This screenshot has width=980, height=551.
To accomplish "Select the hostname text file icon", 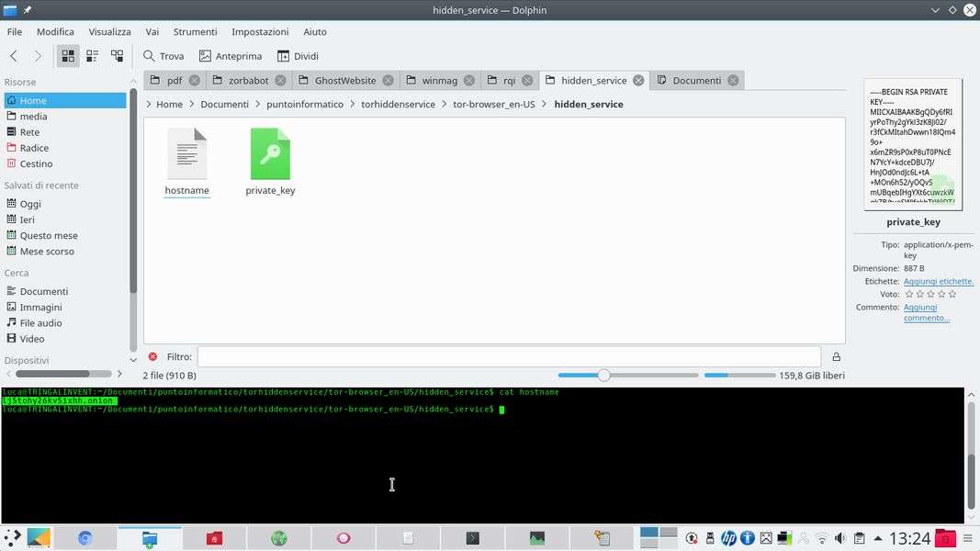I will coord(186,153).
